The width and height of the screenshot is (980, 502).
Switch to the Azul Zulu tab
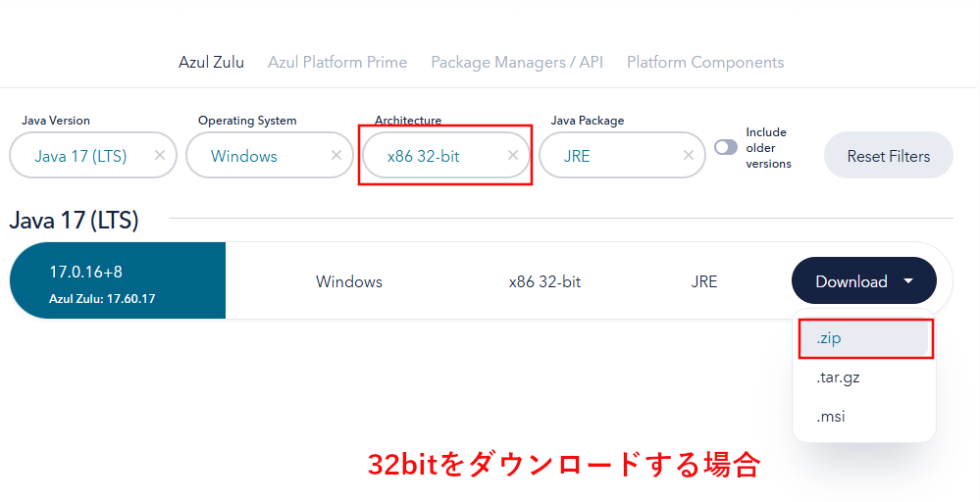[x=211, y=63]
